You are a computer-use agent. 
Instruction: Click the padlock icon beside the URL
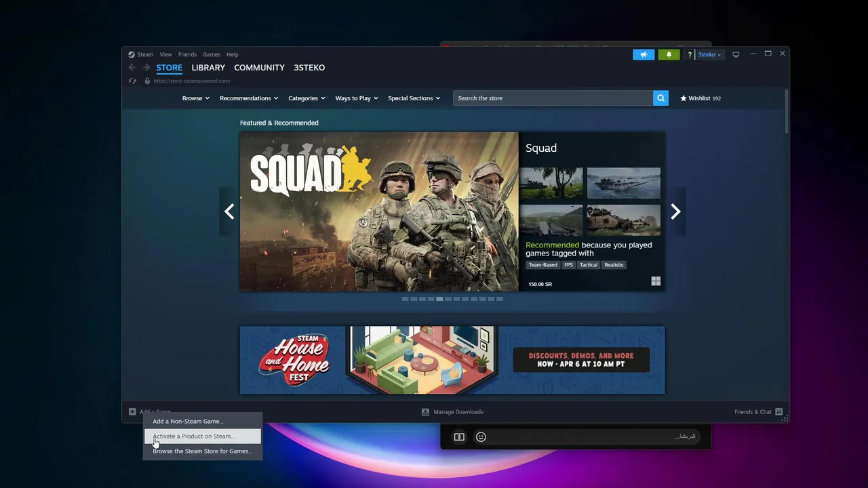(x=147, y=81)
